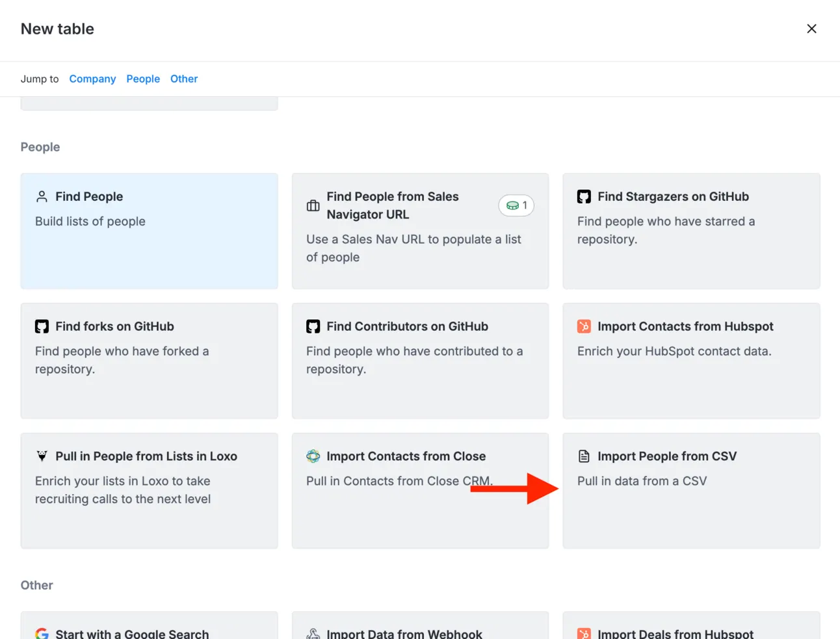Click the person icon beside Find People
This screenshot has width=840, height=639.
tap(42, 196)
